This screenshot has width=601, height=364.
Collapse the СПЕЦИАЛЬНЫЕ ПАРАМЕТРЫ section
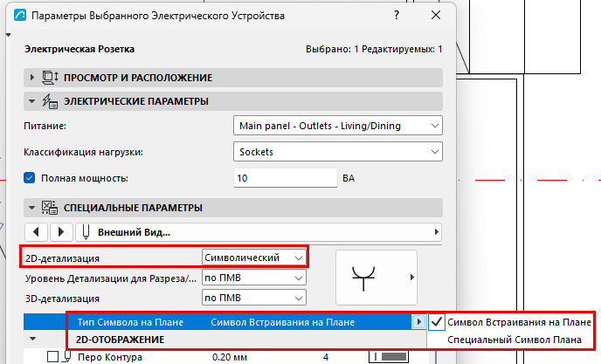(31, 208)
